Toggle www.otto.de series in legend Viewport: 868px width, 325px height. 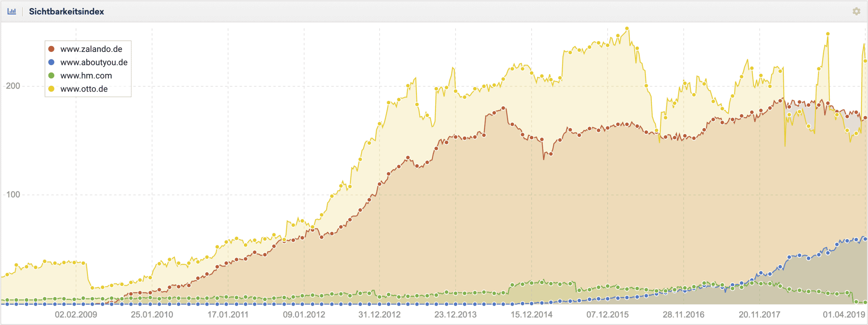click(x=78, y=89)
